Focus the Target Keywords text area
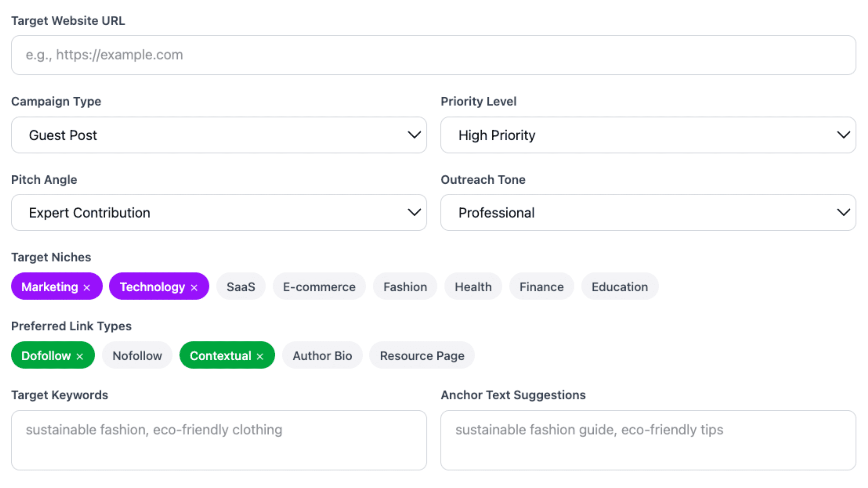The image size is (868, 488). click(219, 440)
